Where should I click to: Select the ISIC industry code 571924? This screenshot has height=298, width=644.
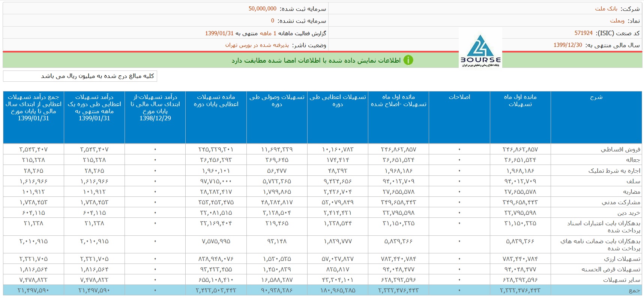click(583, 33)
